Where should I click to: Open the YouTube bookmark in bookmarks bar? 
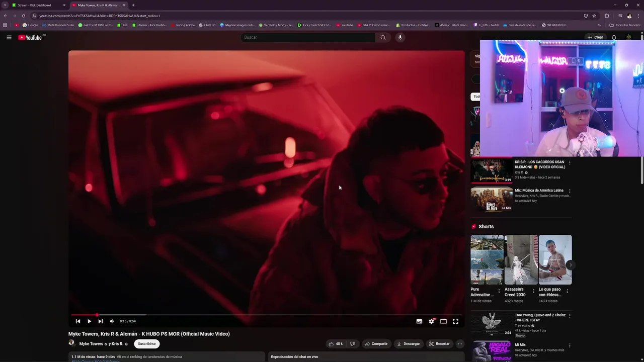345,25
